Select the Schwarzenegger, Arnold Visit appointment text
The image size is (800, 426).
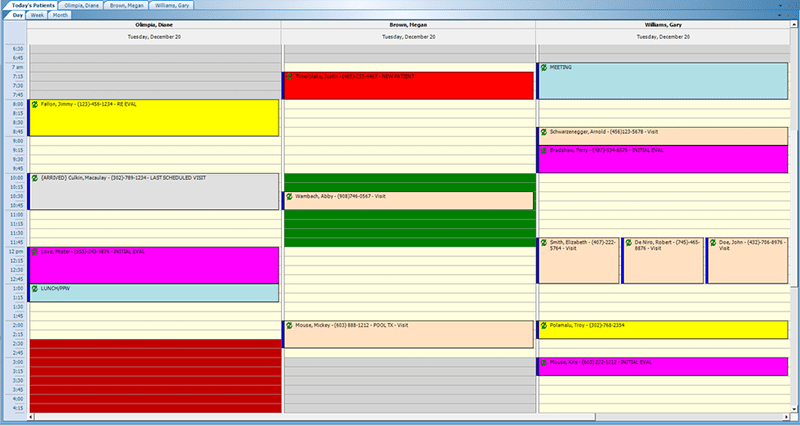[x=604, y=132]
